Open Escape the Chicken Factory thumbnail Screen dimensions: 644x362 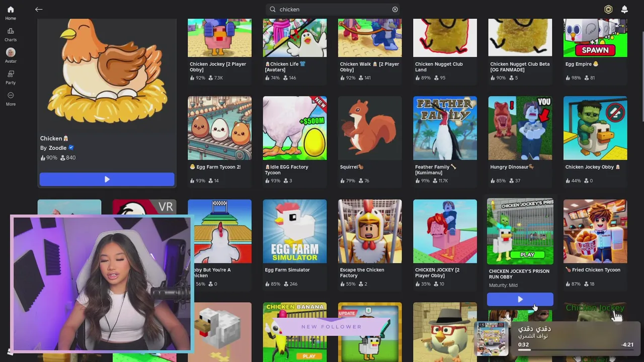tap(370, 231)
